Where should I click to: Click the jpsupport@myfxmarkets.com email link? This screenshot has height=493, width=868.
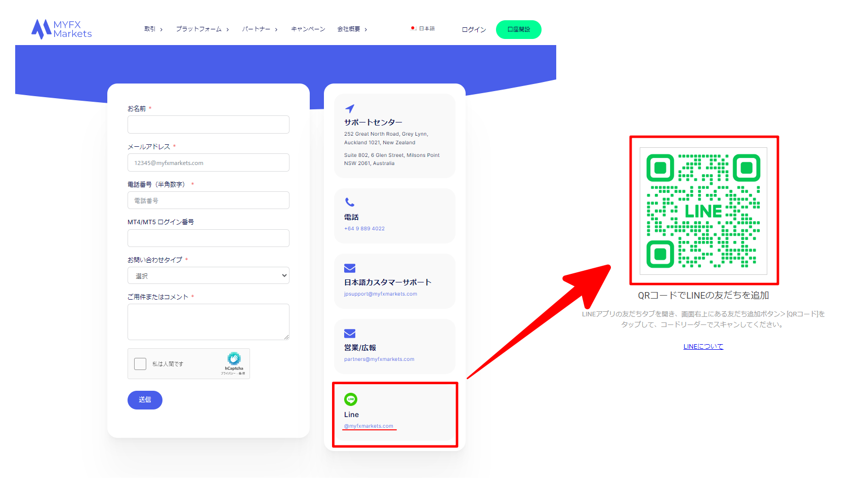381,294
